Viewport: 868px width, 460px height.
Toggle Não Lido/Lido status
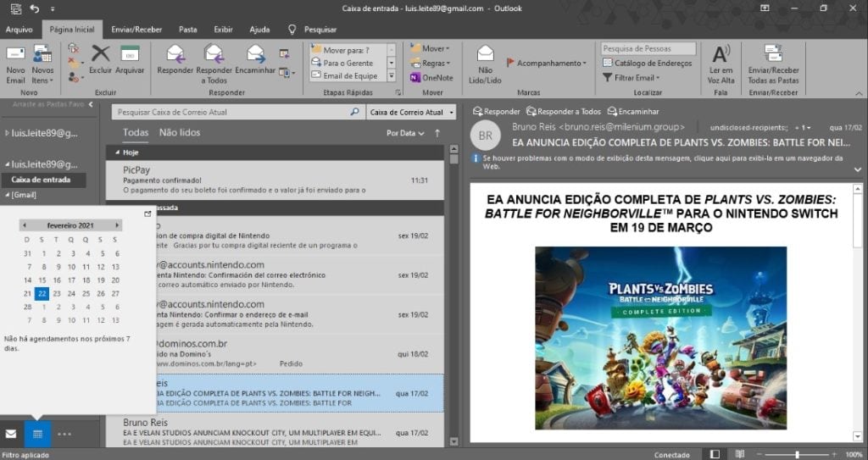point(485,64)
